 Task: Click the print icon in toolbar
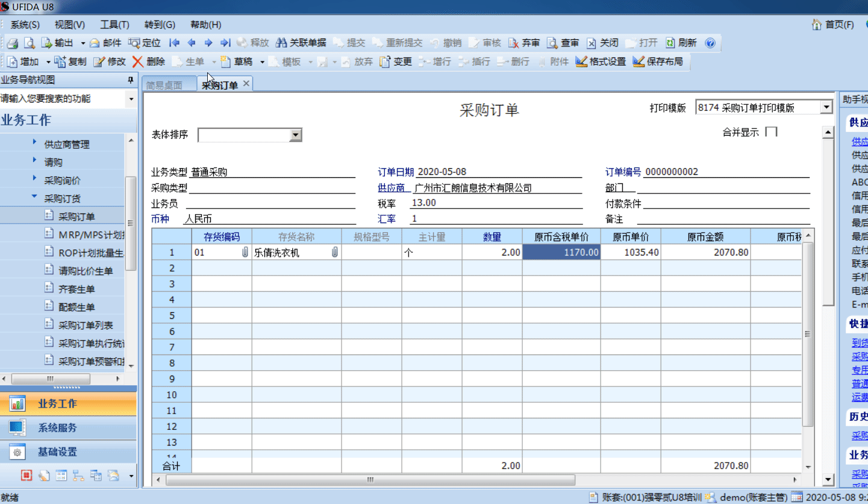coord(13,43)
